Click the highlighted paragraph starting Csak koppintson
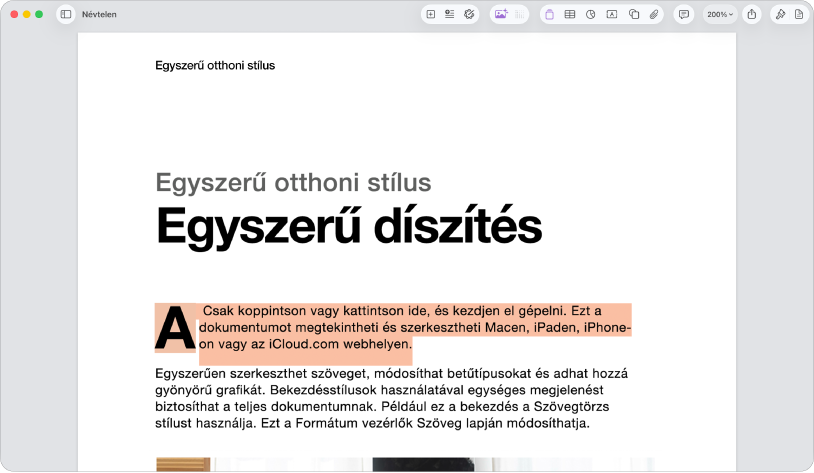This screenshot has height=473, width=814. [x=414, y=328]
